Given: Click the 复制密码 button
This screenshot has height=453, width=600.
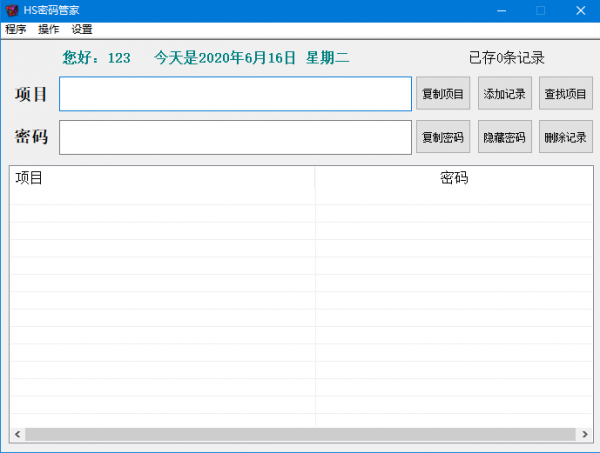Looking at the screenshot, I should click(x=443, y=137).
